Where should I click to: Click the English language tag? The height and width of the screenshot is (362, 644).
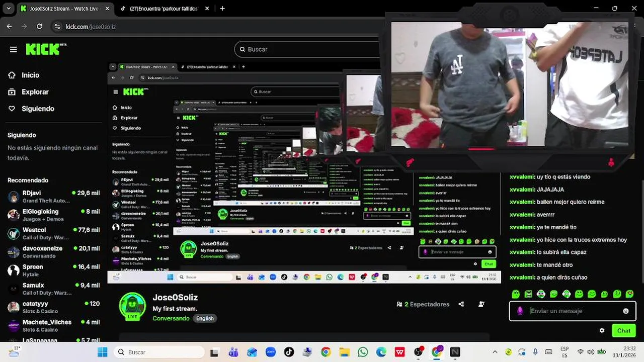(x=205, y=318)
